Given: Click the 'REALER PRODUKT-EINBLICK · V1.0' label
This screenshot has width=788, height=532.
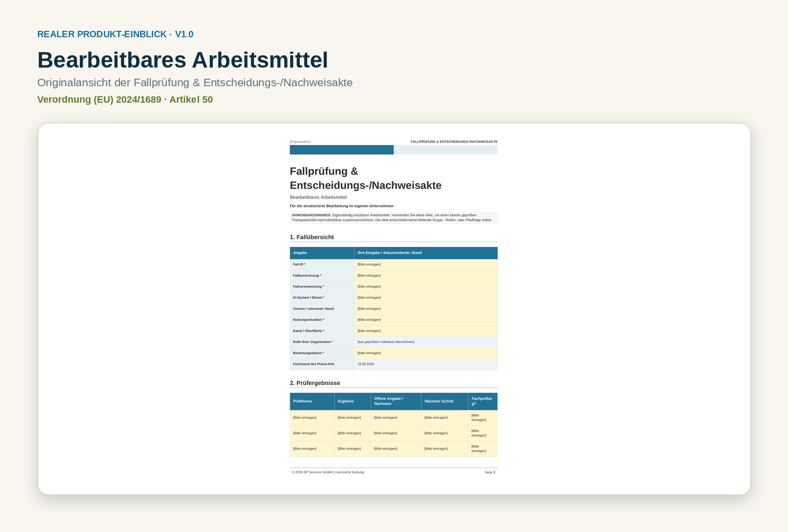Looking at the screenshot, I should [x=115, y=34].
